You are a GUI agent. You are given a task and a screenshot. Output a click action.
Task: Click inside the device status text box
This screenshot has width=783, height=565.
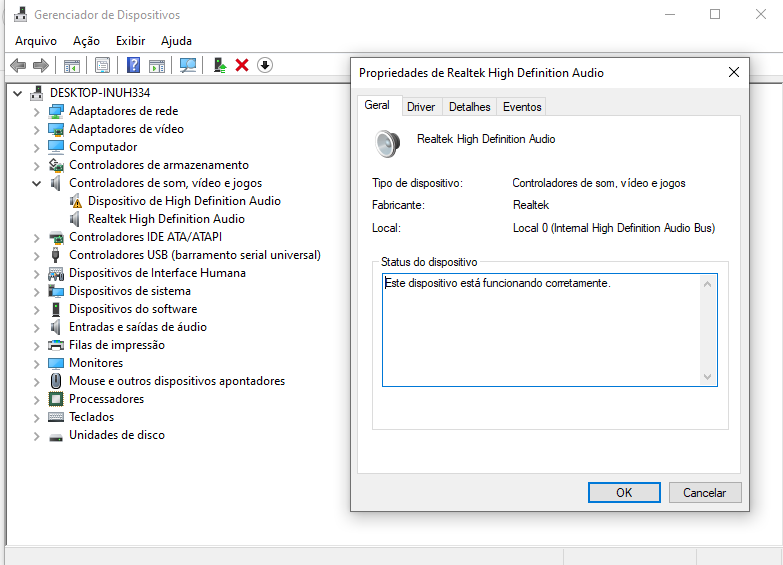tap(550, 330)
